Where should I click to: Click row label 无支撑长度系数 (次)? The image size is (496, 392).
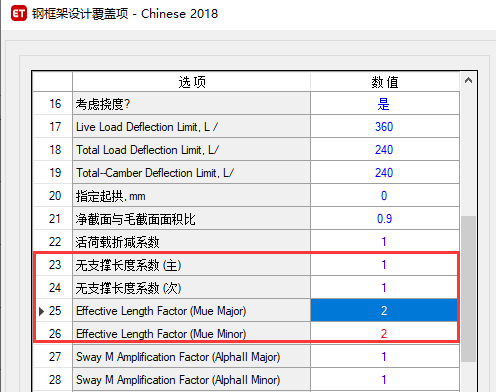191,288
